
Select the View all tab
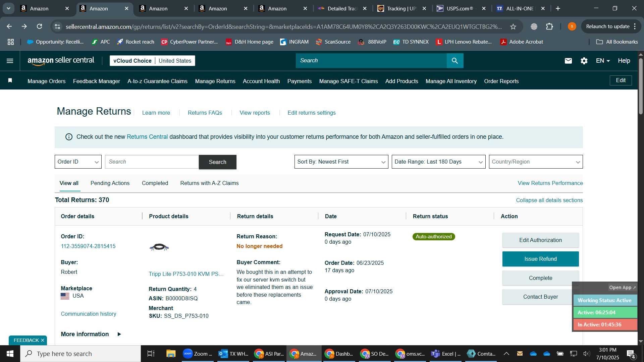click(69, 183)
